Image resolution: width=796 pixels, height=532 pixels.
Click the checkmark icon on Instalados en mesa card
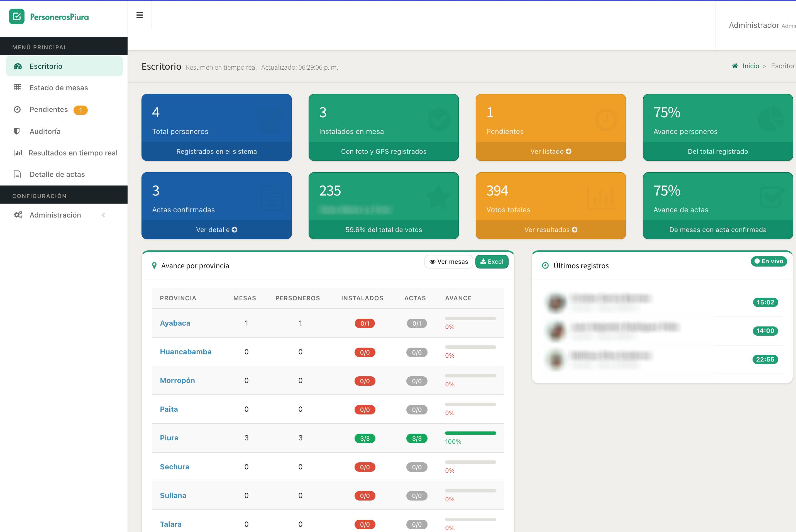(x=439, y=119)
